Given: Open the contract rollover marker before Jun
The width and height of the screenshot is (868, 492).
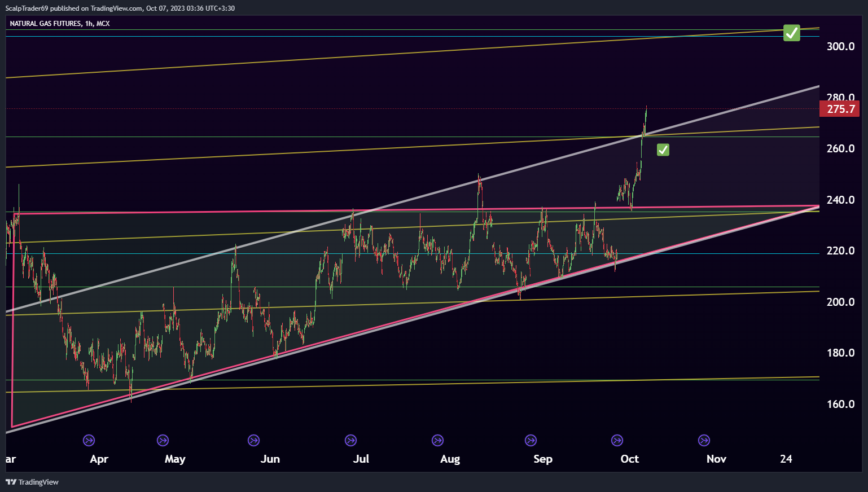Looking at the screenshot, I should point(254,440).
